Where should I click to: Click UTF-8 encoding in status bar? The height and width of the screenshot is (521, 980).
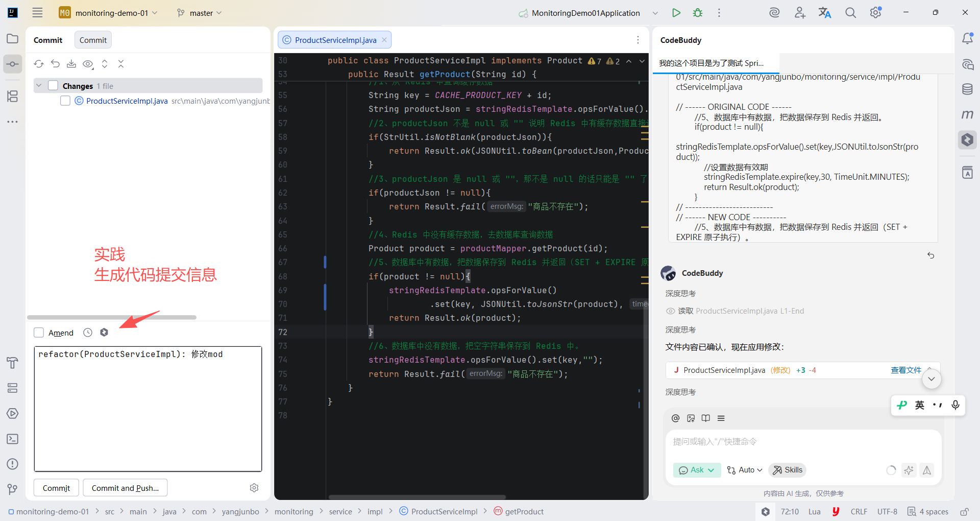coord(887,512)
